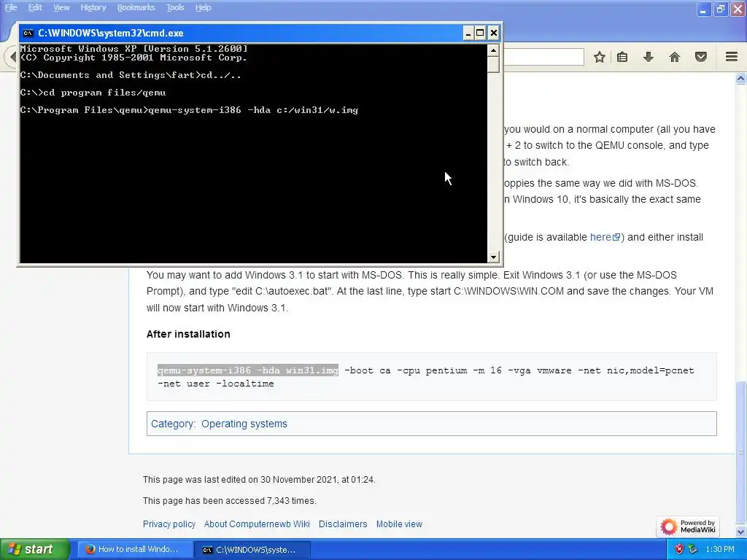Click the Firefox back arrow button

12,57
